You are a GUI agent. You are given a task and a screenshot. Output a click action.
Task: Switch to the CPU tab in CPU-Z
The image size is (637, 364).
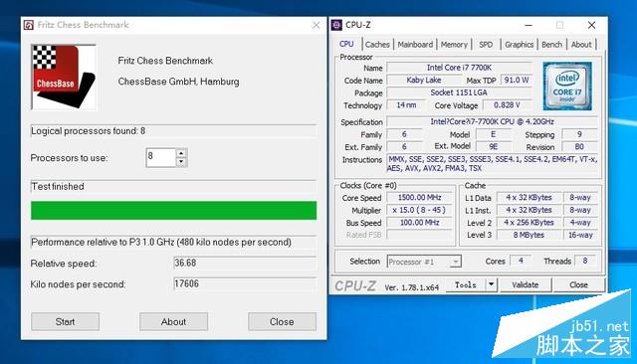(x=346, y=44)
